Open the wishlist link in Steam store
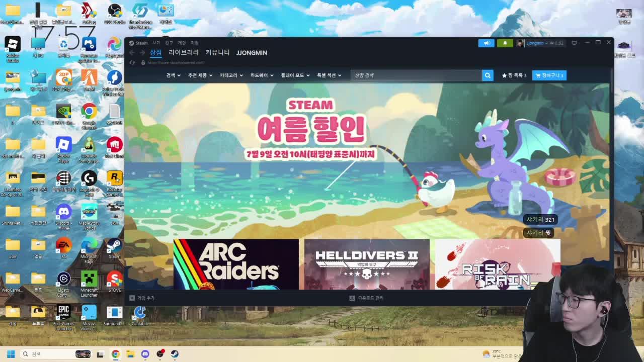 pyautogui.click(x=514, y=75)
